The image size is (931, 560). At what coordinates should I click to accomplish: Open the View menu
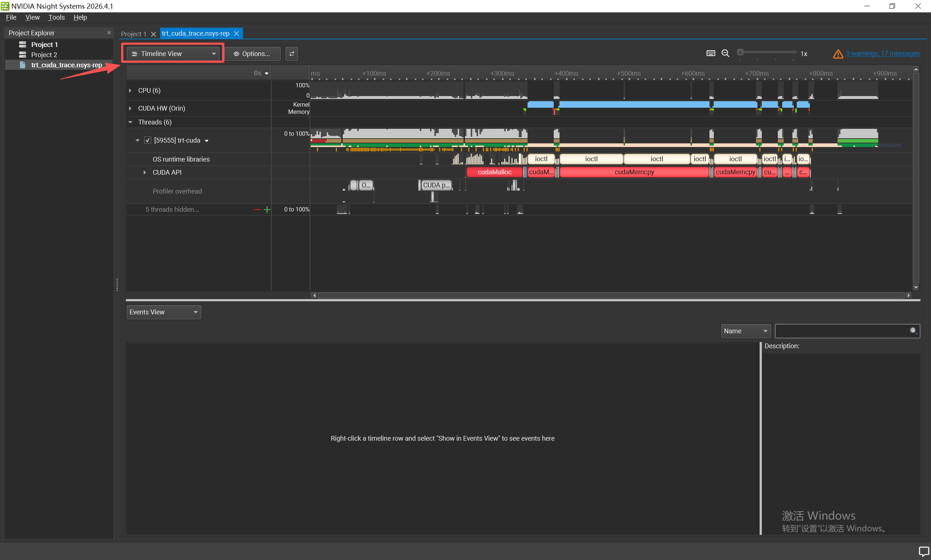tap(32, 17)
